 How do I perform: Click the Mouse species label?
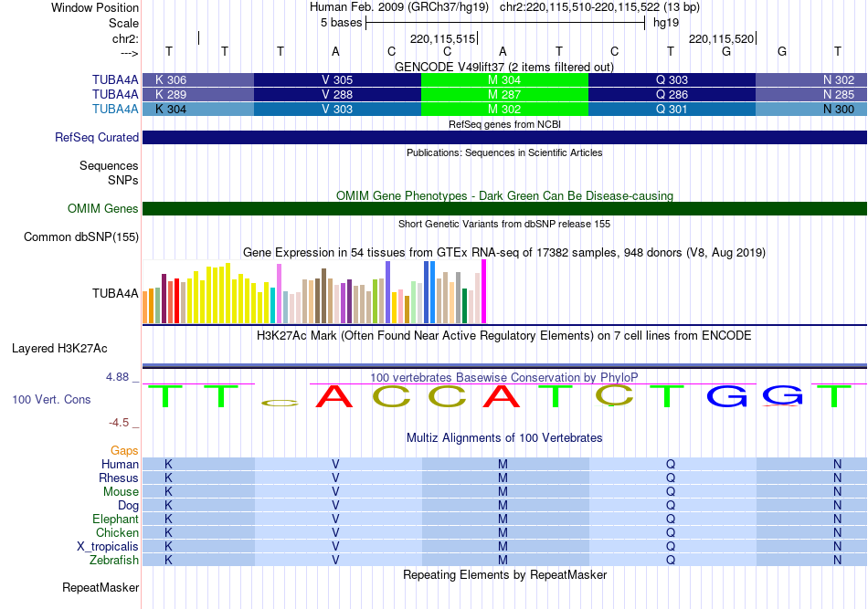click(x=121, y=492)
